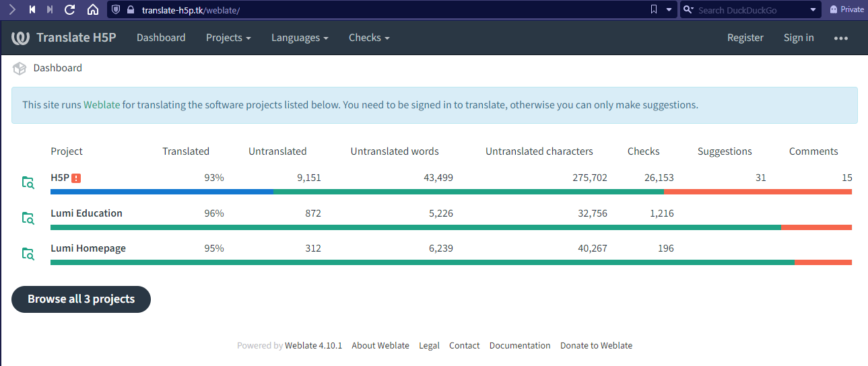The height and width of the screenshot is (366, 868).
Task: Expand the Languages dropdown menu
Action: [x=300, y=38]
